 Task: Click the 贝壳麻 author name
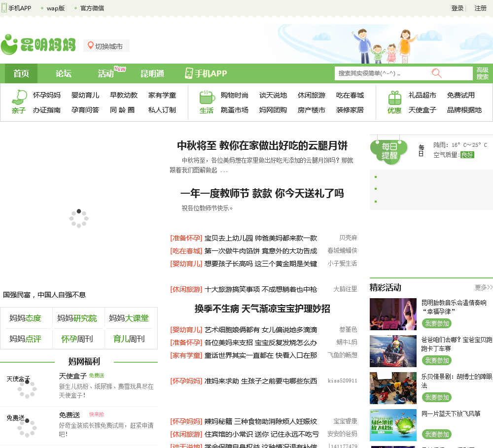348,238
